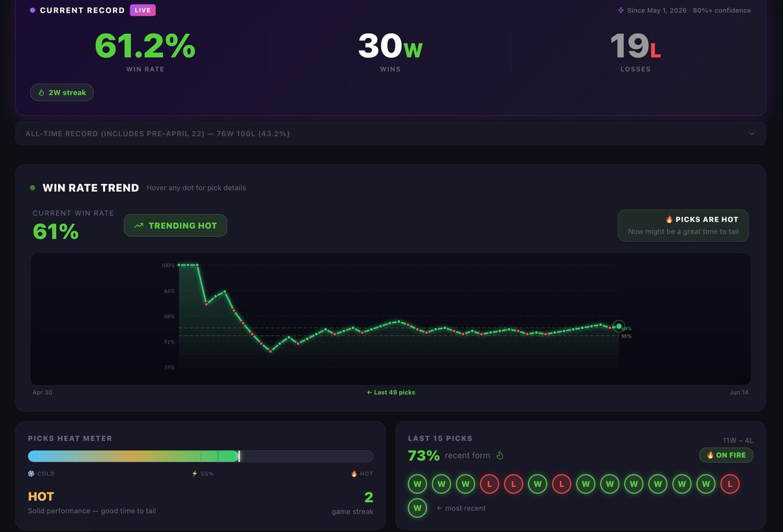Click the snowflake Cold icon
783x532 pixels.
coord(31,474)
